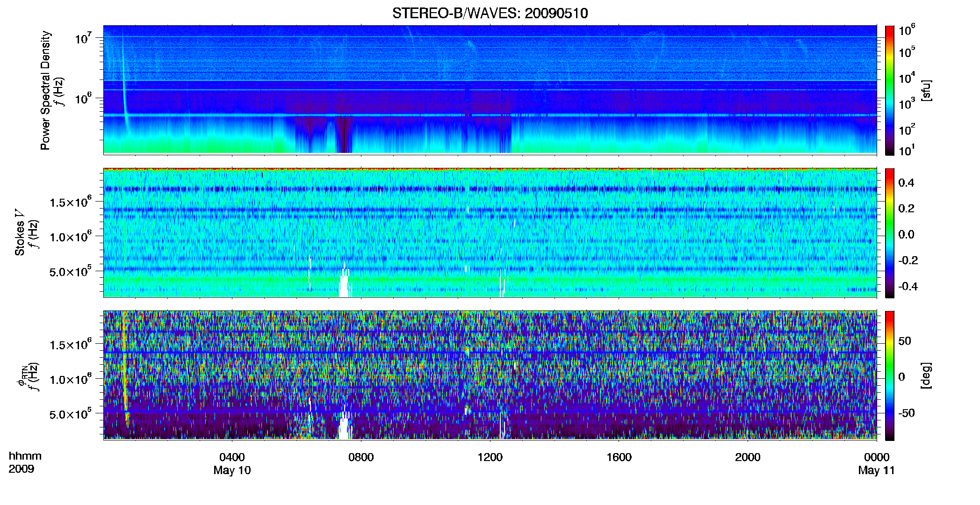980x505 pixels.
Task: Click the Stokes V axis label
Action: (20, 232)
